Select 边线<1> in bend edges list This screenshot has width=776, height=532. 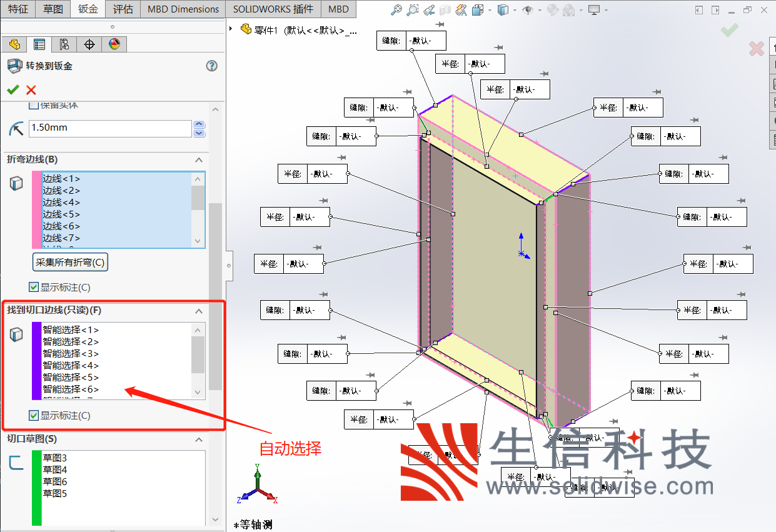pyautogui.click(x=61, y=179)
